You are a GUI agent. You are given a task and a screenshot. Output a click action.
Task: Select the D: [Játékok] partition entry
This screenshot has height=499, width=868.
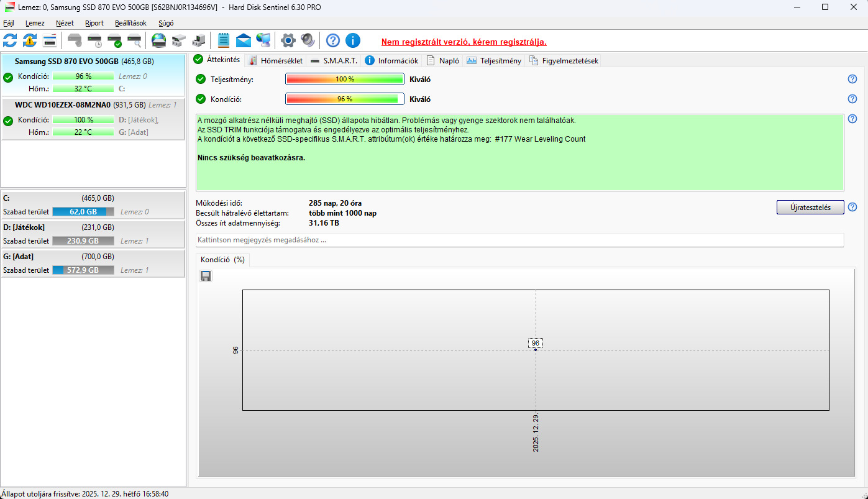93,234
